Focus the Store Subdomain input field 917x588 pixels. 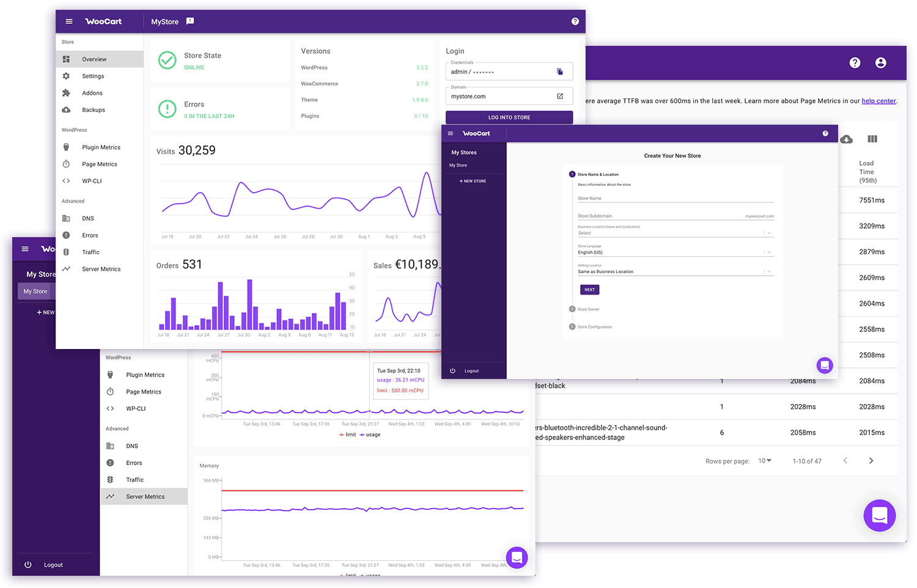[x=676, y=216]
